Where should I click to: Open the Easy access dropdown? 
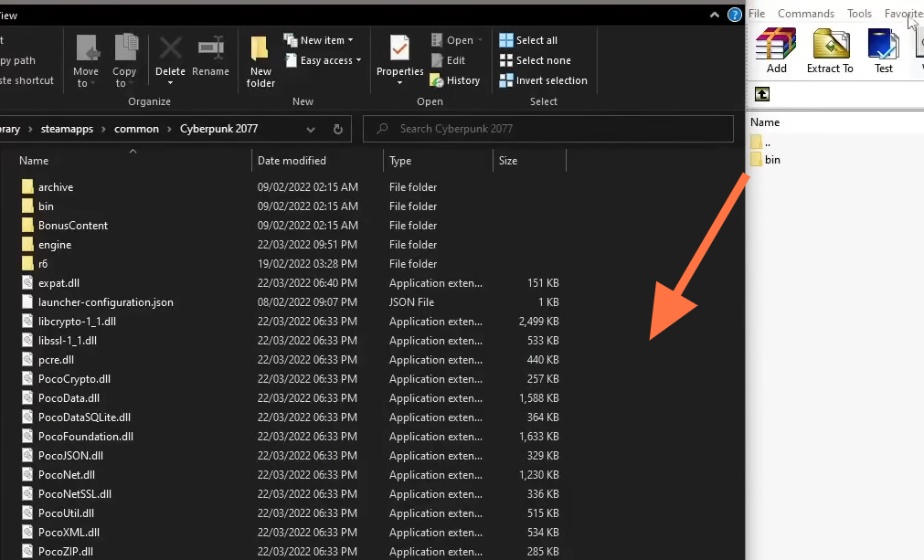323,60
